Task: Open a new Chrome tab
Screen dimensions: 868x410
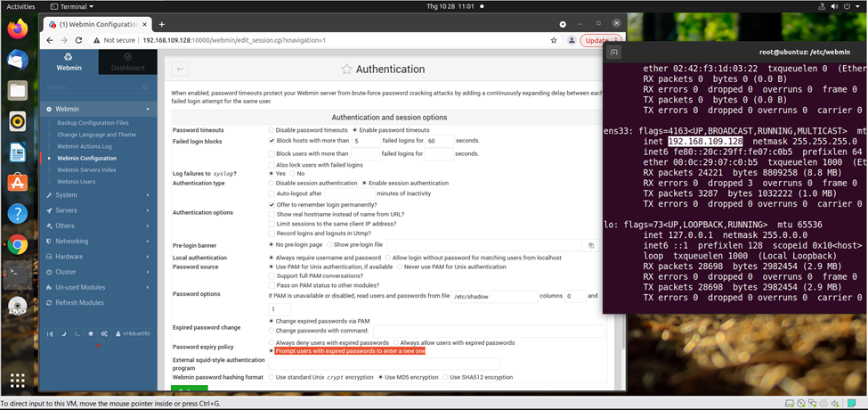Action: (x=162, y=24)
